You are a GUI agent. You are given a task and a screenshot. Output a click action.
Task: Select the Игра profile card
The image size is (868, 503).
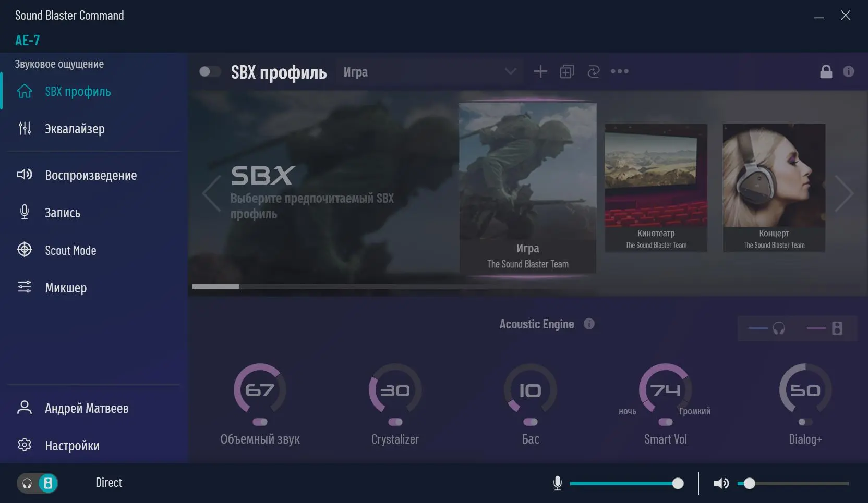[528, 188]
